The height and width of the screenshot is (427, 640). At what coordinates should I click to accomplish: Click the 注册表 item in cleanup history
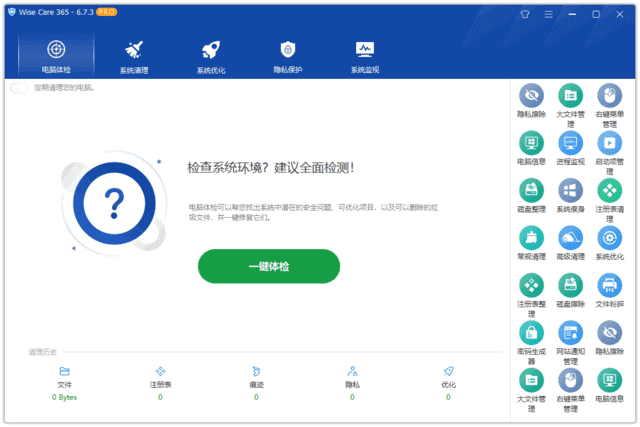(x=160, y=378)
